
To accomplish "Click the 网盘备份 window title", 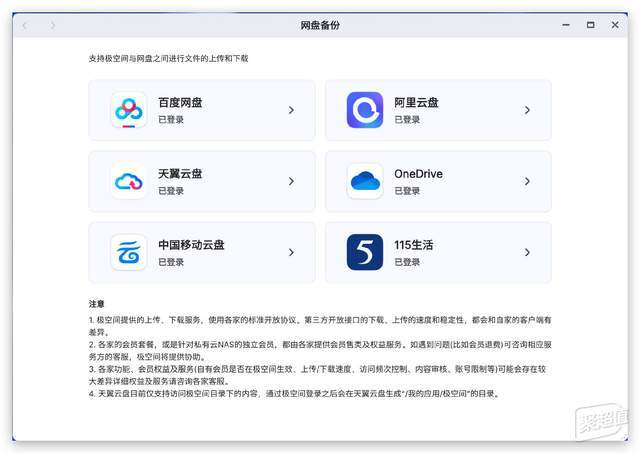I will [320, 25].
